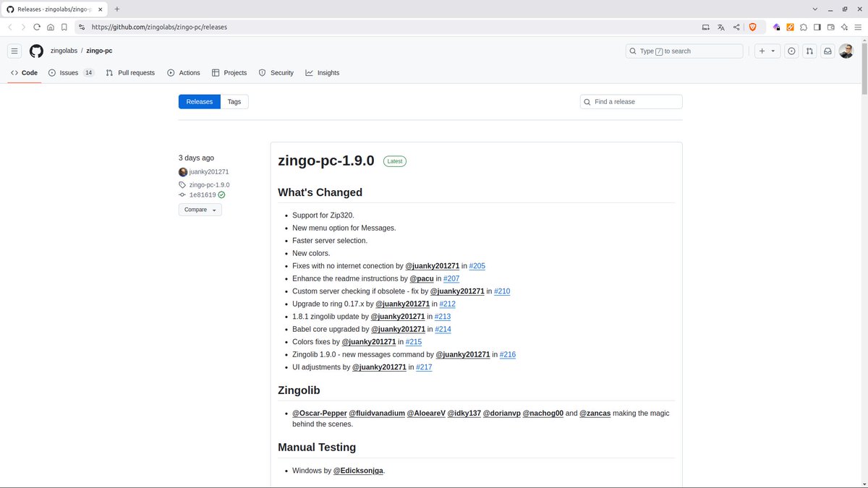Open pull request #212 link

click(448, 304)
